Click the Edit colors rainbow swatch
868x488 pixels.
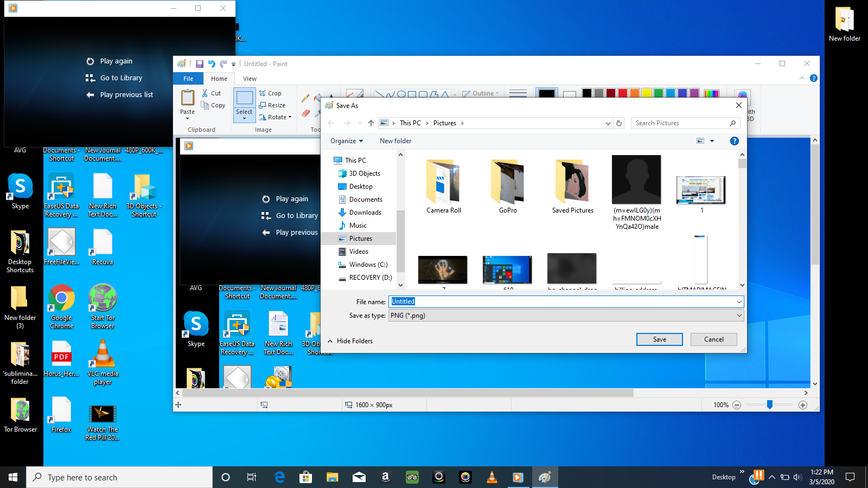pos(711,93)
